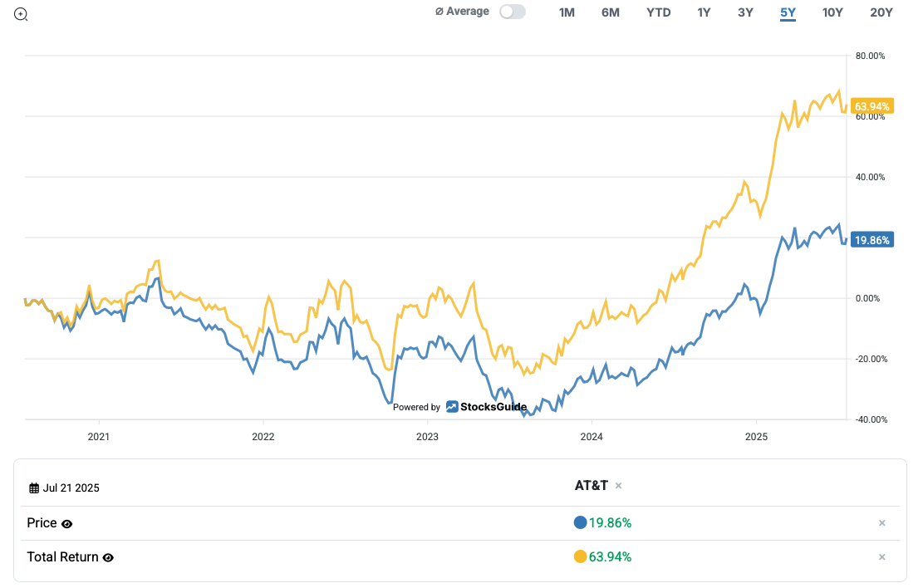Remove AT&T with its x icon
Screen dimensions: 918x588
point(618,486)
